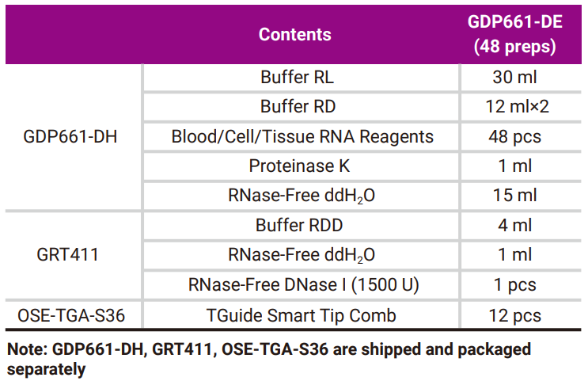588x381 pixels.
Task: Click the OSE-TGA-S36 label cell
Action: tap(71, 315)
